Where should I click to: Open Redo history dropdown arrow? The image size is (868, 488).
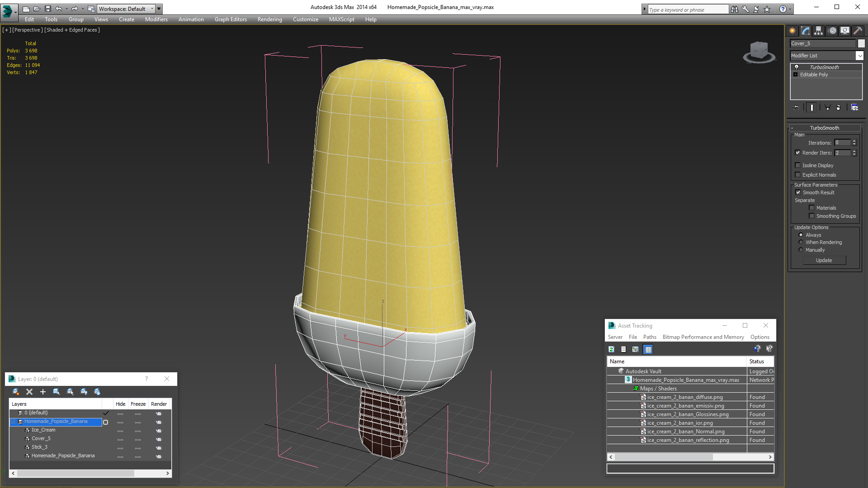pos(82,9)
